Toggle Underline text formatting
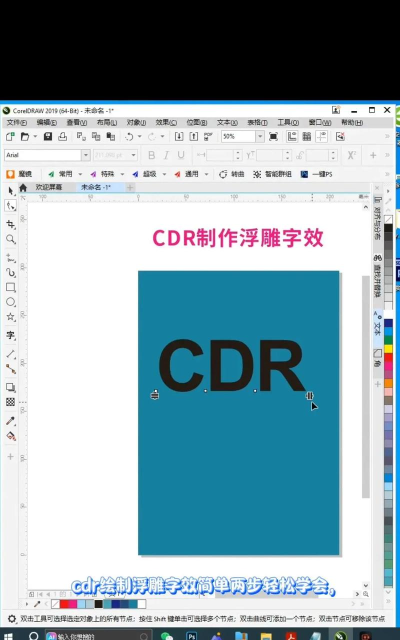This screenshot has height=640, width=400. pyautogui.click(x=181, y=155)
